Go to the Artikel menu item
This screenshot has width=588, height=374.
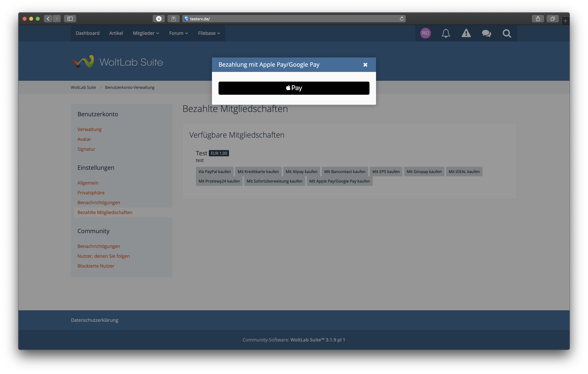(x=116, y=33)
